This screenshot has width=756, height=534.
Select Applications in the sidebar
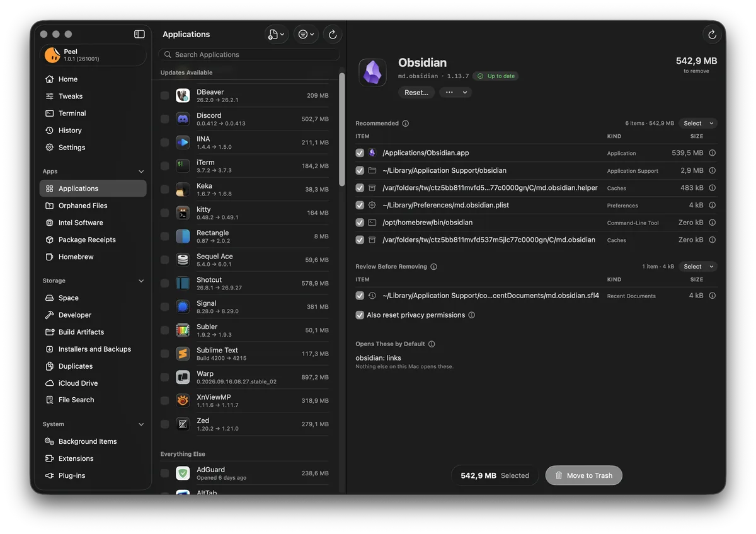click(93, 189)
